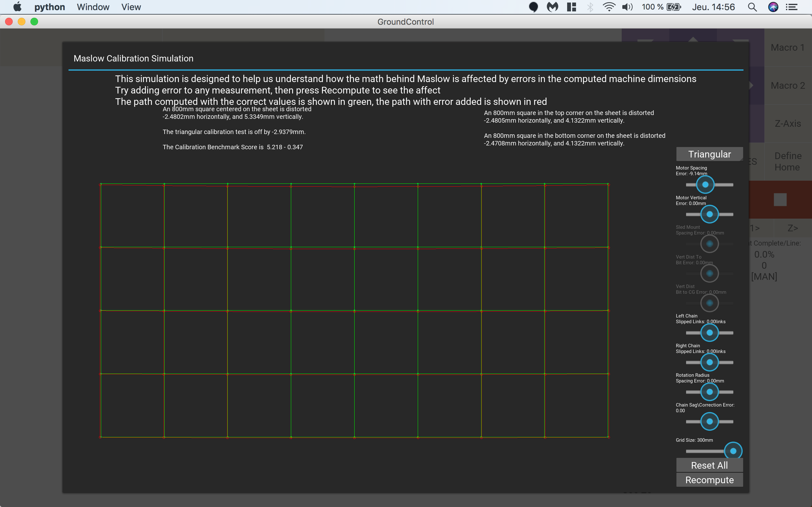Click the Motor Spacing Error slider knob
812x507 pixels.
[x=705, y=185]
